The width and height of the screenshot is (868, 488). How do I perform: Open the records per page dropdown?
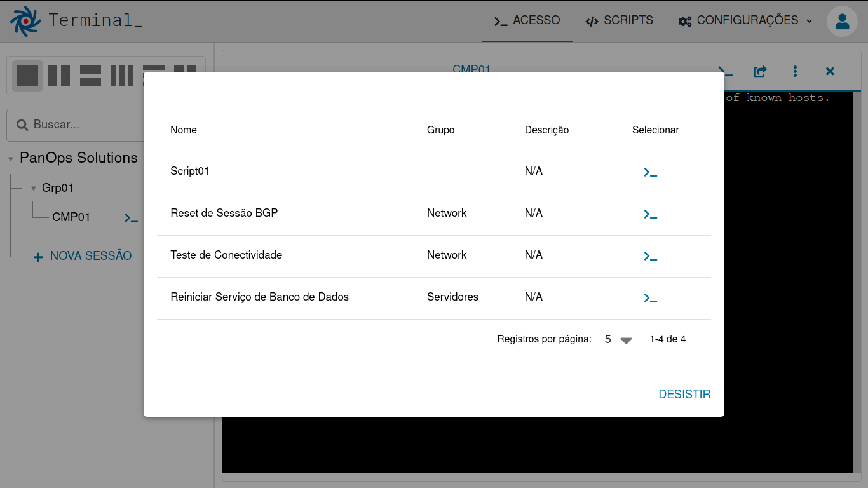[618, 339]
